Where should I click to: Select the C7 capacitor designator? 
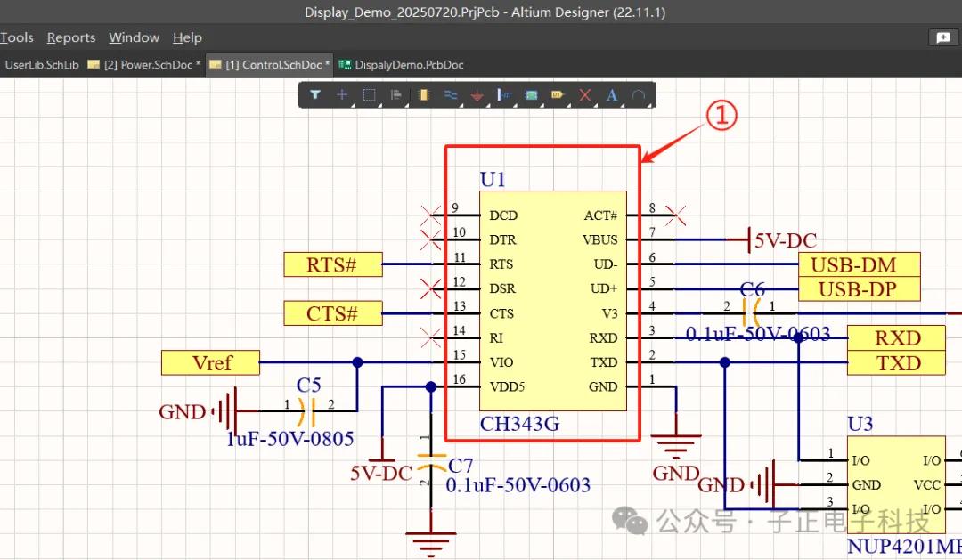click(x=461, y=466)
